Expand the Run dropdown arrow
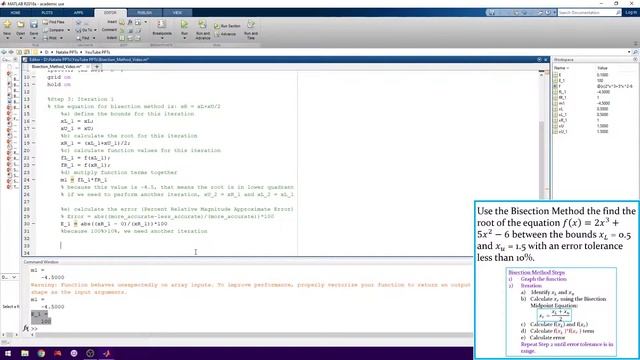 pos(184,38)
